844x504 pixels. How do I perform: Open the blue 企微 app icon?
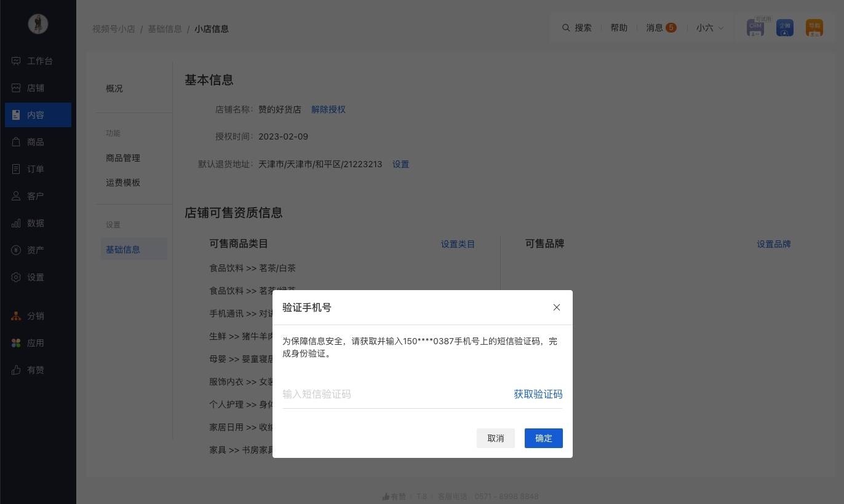(785, 28)
